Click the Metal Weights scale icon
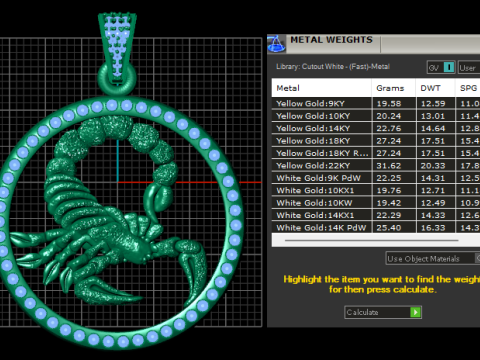 (276, 44)
